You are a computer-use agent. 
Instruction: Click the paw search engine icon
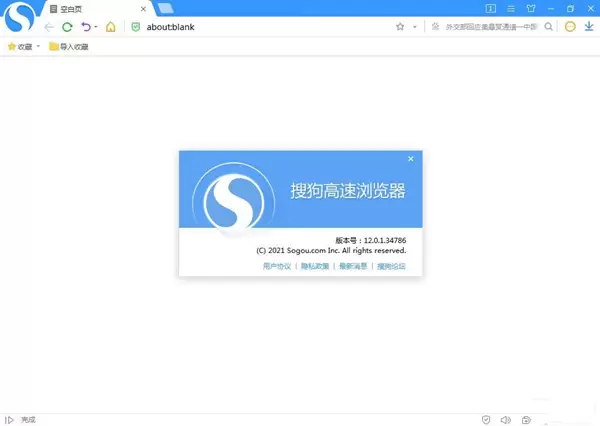[435, 26]
